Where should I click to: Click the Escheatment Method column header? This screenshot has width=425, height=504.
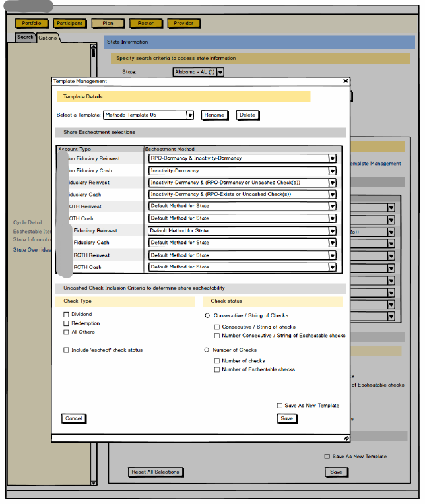(x=170, y=150)
